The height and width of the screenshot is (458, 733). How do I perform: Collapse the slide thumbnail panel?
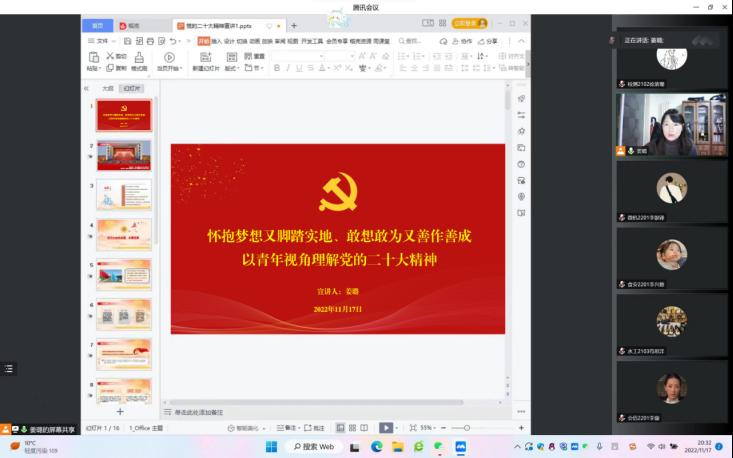pos(86,88)
